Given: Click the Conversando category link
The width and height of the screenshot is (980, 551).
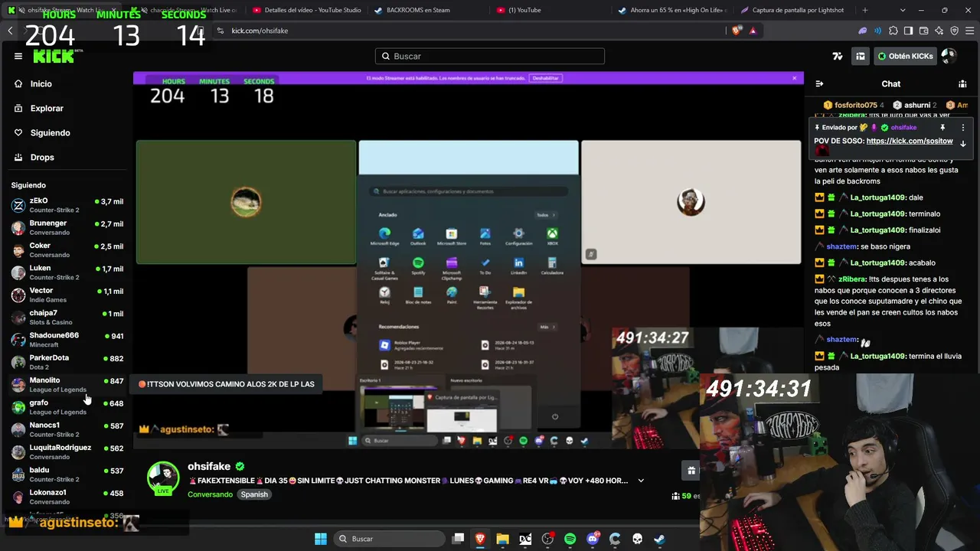Looking at the screenshot, I should [x=211, y=494].
